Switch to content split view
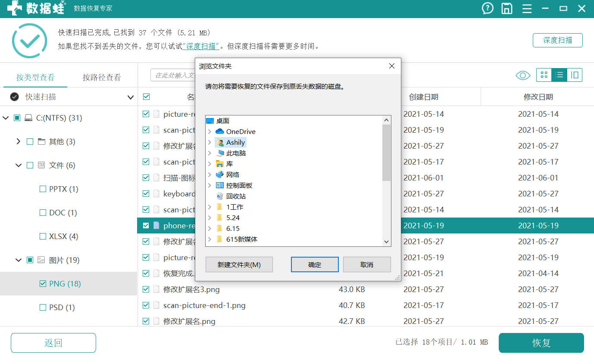 [575, 75]
